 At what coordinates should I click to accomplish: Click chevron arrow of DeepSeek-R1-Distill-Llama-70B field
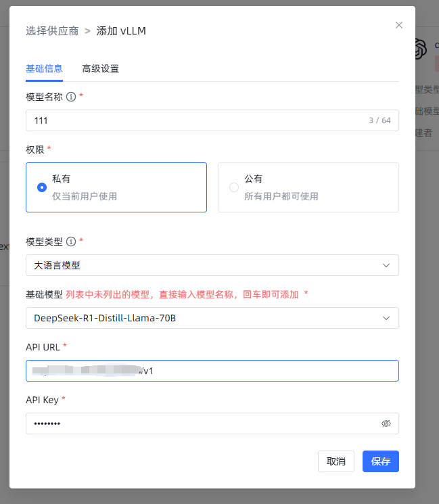(386, 318)
